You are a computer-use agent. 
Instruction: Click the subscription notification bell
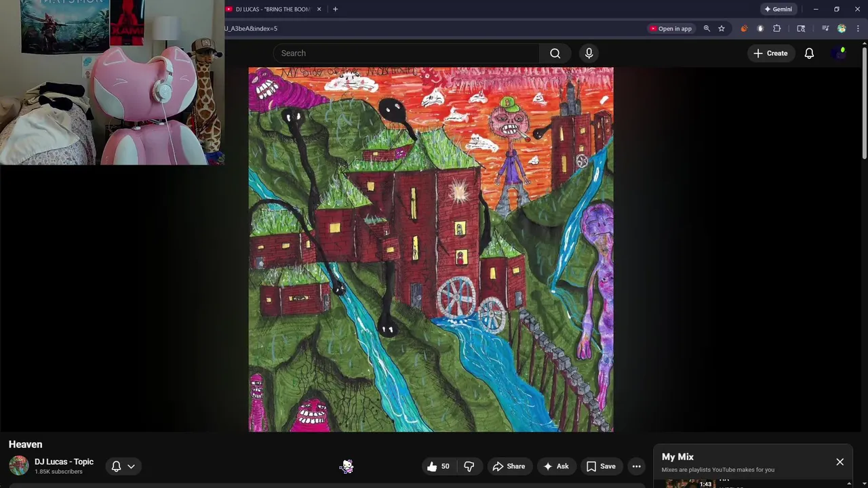[x=116, y=466]
